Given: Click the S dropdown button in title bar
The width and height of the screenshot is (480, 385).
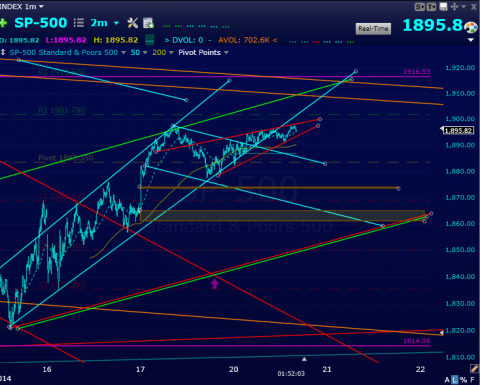Looking at the screenshot, I should tap(420, 6).
